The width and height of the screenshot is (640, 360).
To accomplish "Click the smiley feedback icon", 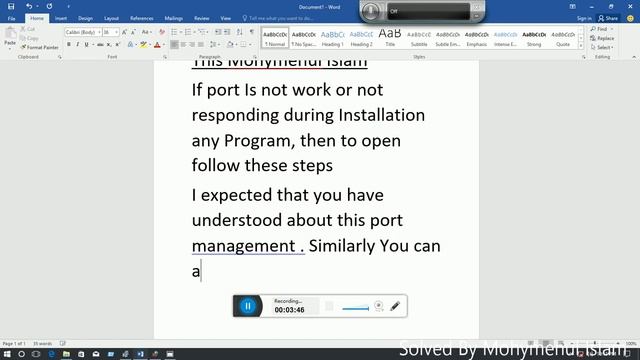I will (x=631, y=18).
